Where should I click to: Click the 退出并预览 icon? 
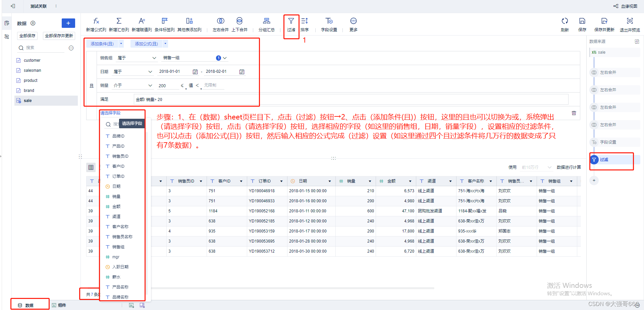(630, 21)
